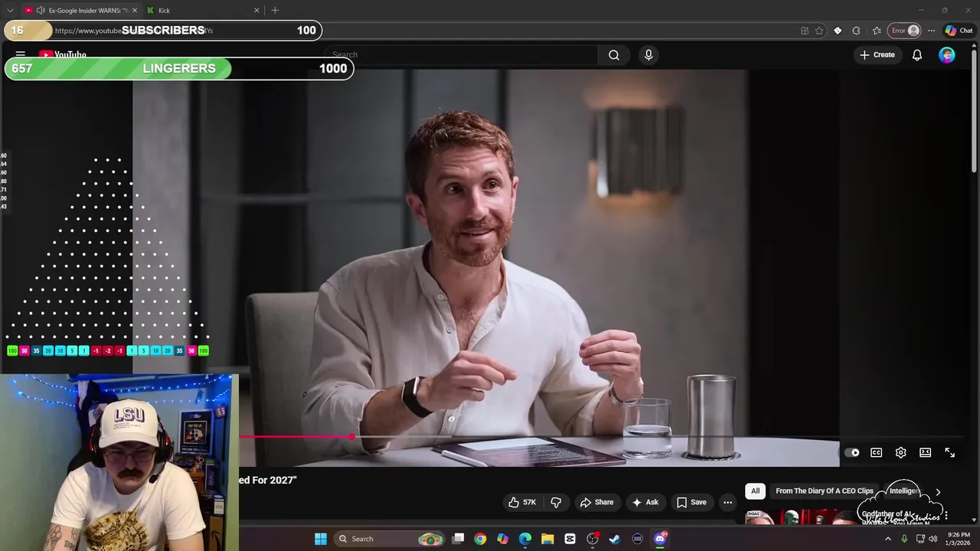Viewport: 980px width, 551px height.
Task: Open the Create dropdown on YouTube
Action: (x=877, y=55)
